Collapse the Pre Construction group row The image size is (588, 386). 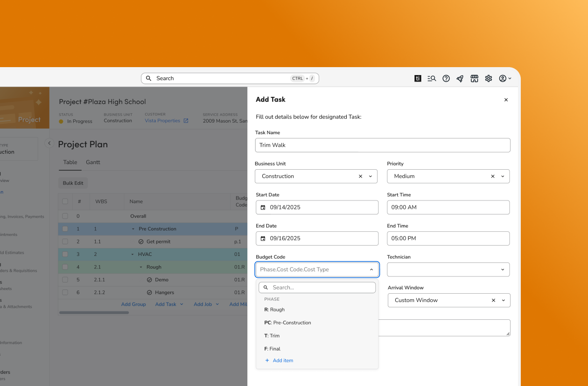(x=133, y=229)
